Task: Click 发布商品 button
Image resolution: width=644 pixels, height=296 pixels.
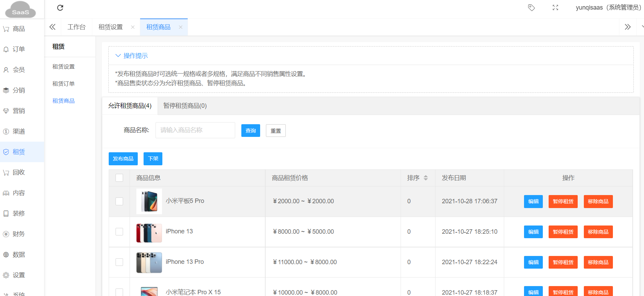Action: pos(123,159)
